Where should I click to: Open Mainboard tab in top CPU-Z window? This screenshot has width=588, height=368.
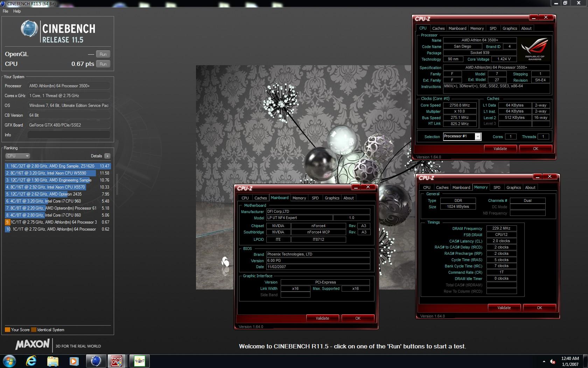point(457,28)
